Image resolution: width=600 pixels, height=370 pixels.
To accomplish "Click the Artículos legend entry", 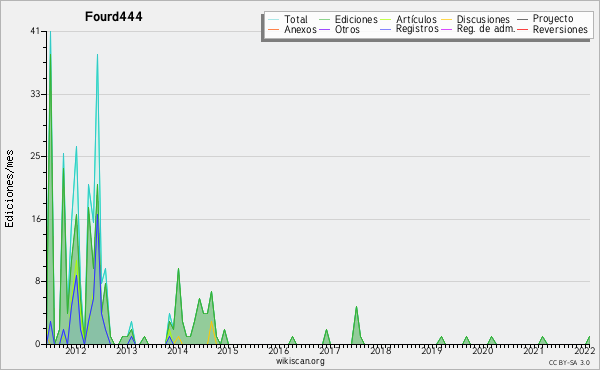I will click(416, 19).
